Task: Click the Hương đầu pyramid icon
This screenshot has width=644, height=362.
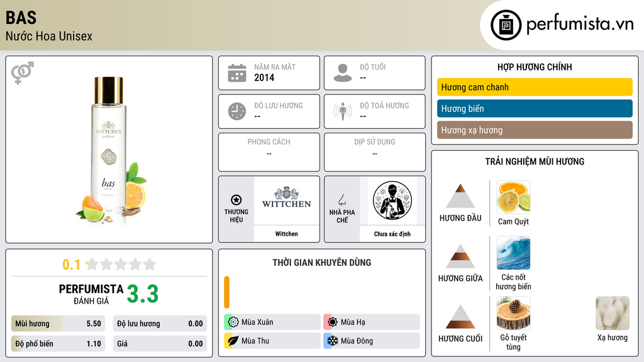Action: point(460,196)
